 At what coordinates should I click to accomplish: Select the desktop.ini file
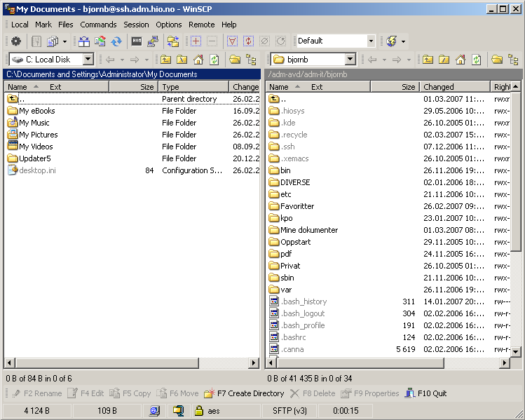point(32,170)
